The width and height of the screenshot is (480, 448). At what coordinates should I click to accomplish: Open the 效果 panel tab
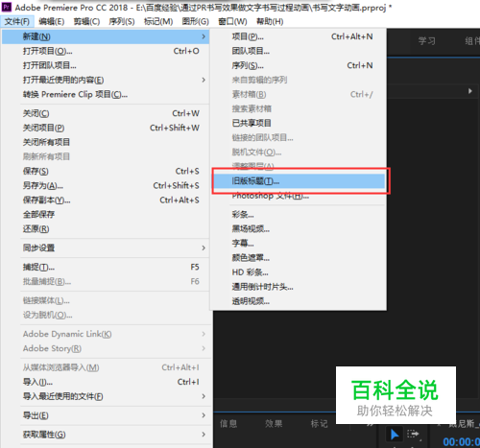coord(274,424)
